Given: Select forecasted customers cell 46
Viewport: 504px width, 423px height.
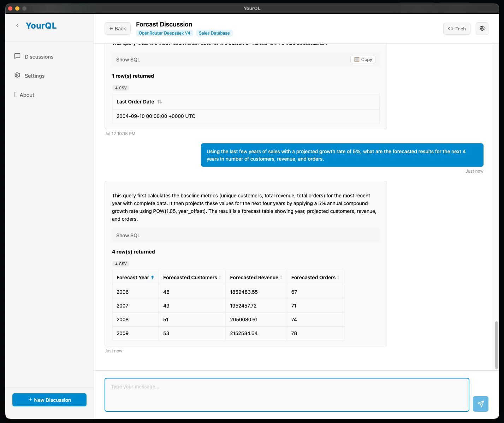Looking at the screenshot, I should pos(192,292).
